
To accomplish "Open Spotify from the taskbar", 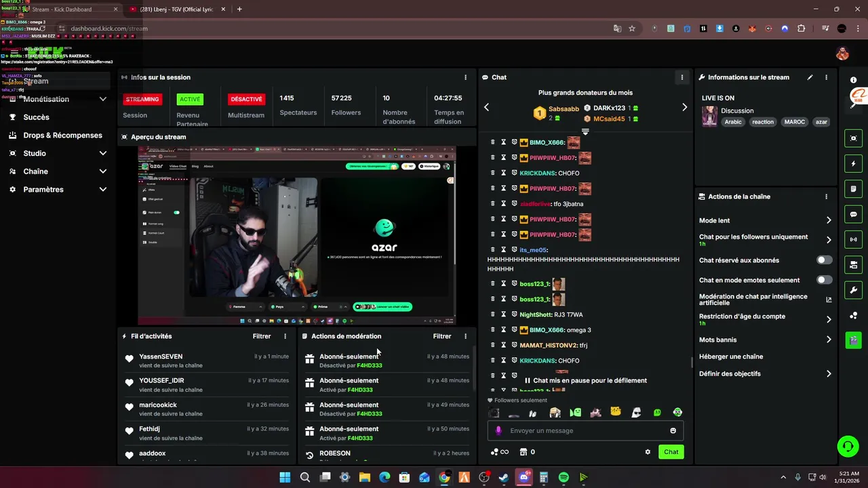I will click(564, 477).
